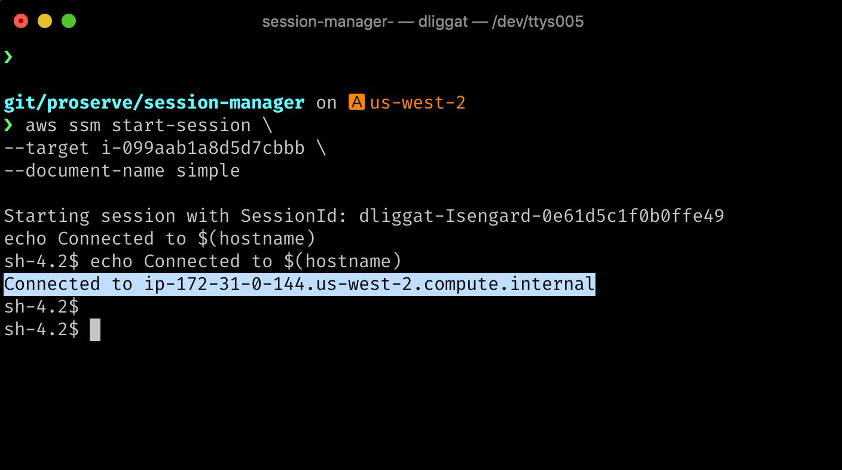This screenshot has width=842, height=470.
Task: Click /dev/ttys005 in the title bar
Action: [x=538, y=21]
